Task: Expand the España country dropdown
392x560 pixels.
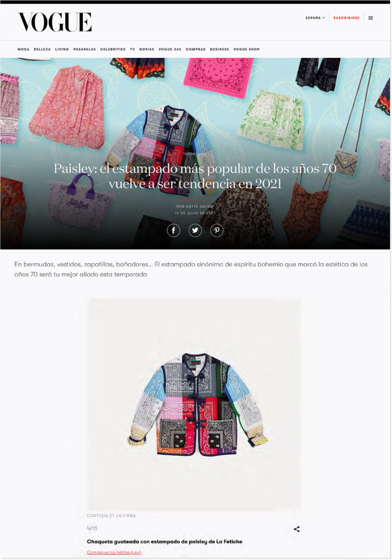Action: click(x=315, y=18)
